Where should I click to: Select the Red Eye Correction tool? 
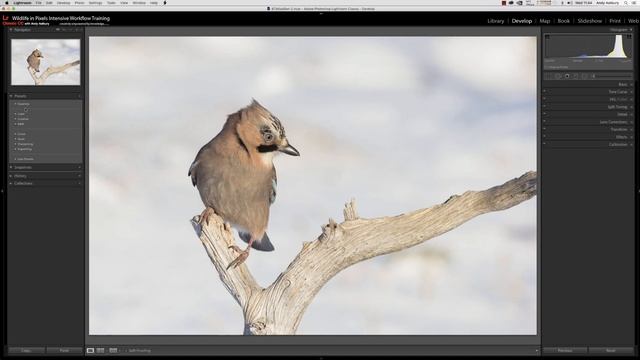[567, 76]
